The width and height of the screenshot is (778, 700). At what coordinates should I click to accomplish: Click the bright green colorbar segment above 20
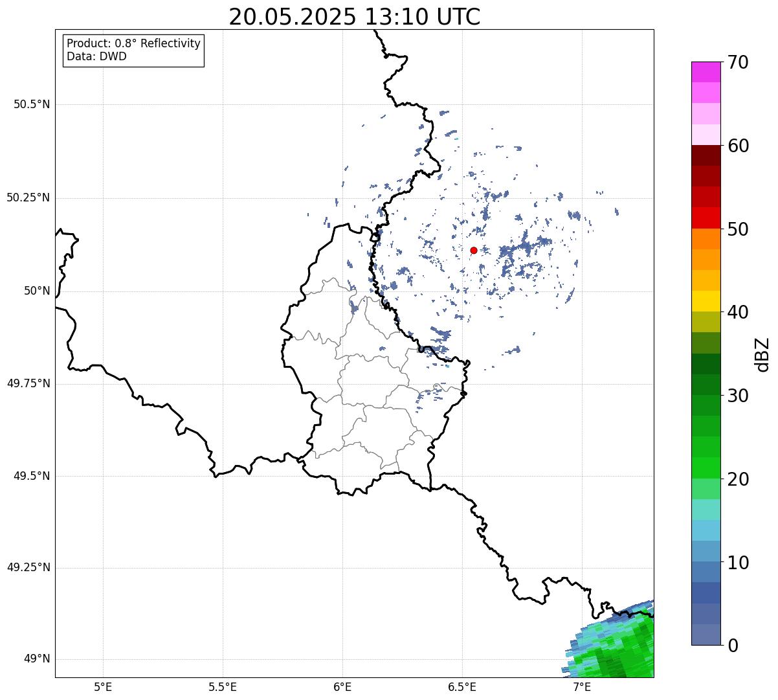click(x=706, y=468)
